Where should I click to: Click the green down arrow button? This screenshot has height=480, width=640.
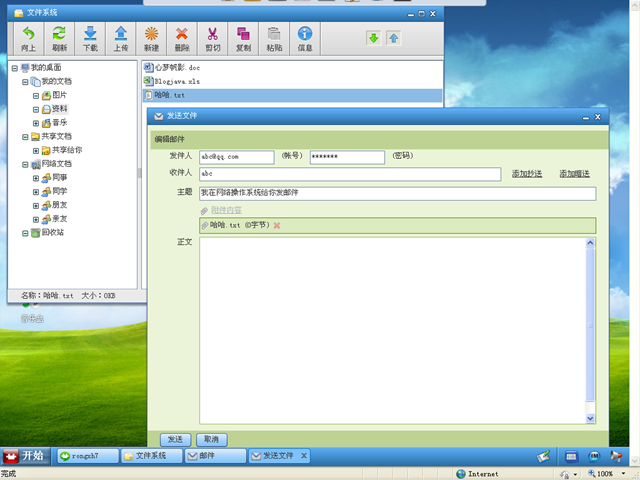[x=373, y=38]
